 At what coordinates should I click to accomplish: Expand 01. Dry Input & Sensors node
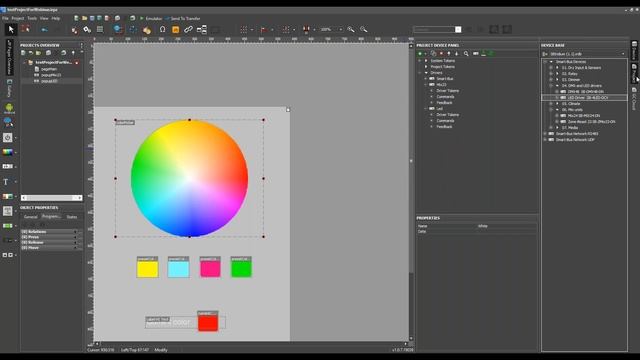(x=557, y=68)
